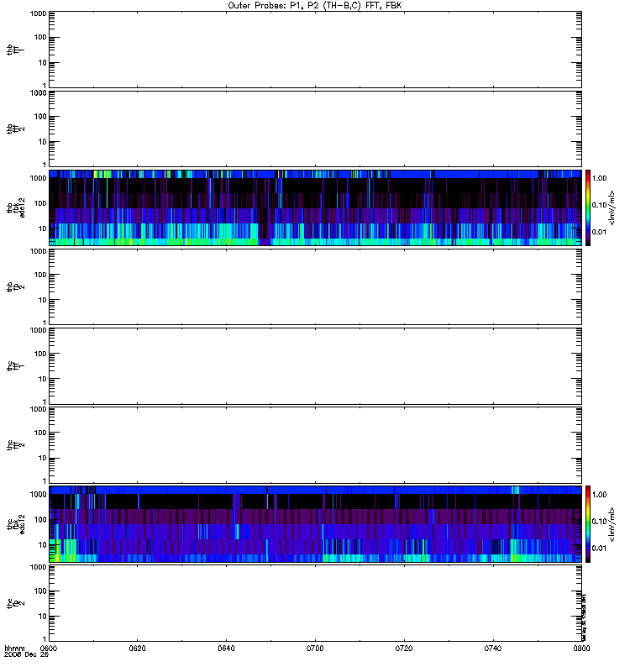Click the 1.00 label on thb color bar
Image resolution: width=630 pixels, height=672 pixels.
(x=599, y=178)
